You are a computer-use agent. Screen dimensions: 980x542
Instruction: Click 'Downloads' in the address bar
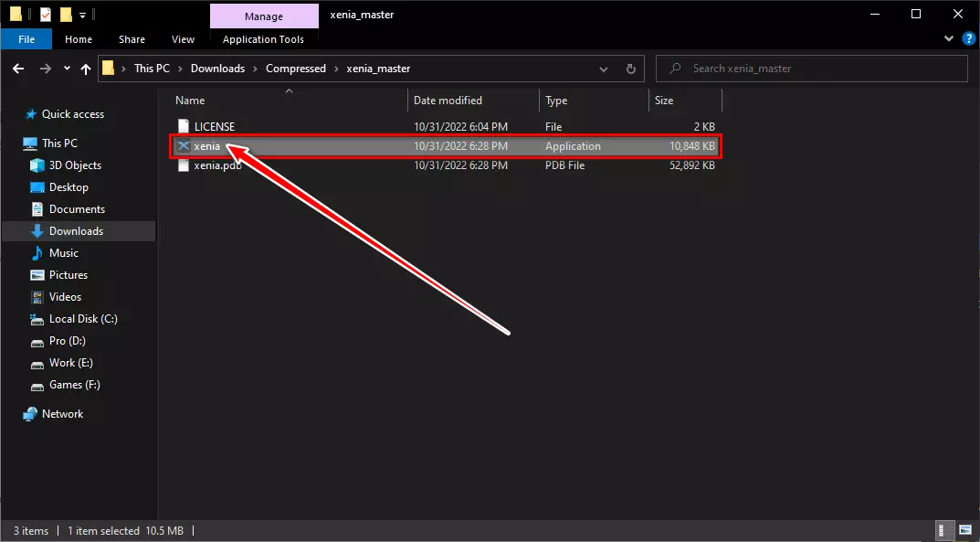coord(217,69)
